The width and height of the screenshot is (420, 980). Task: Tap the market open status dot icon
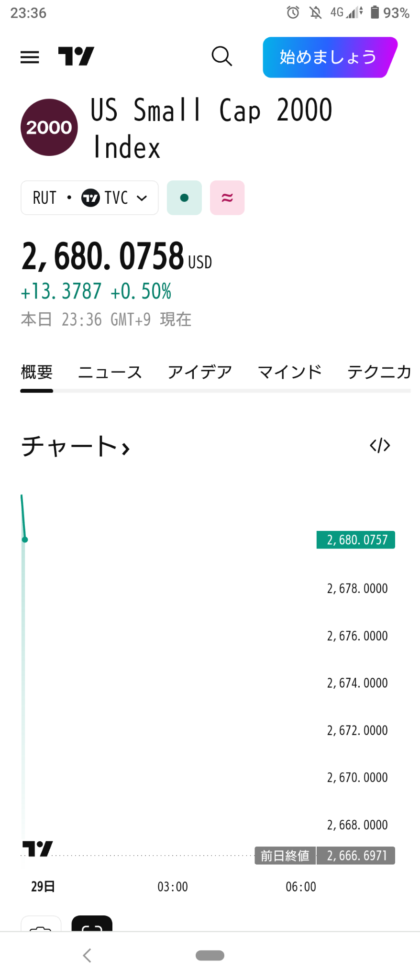click(x=184, y=198)
